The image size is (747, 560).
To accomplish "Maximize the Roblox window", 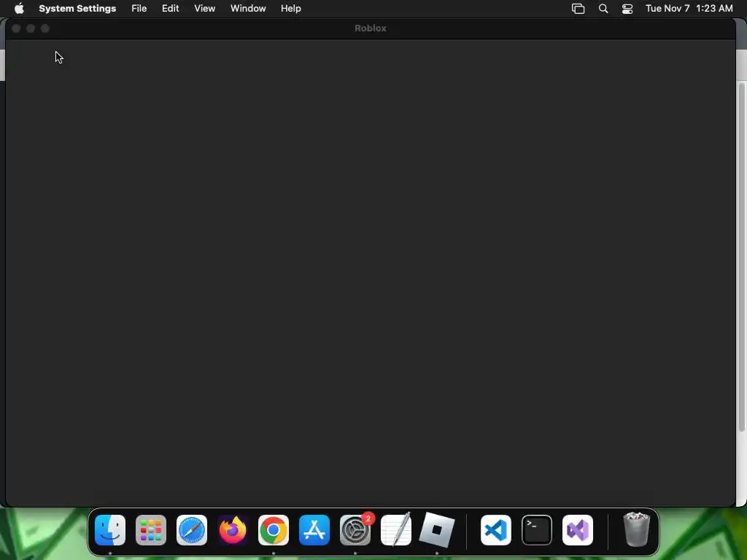I will click(x=45, y=28).
